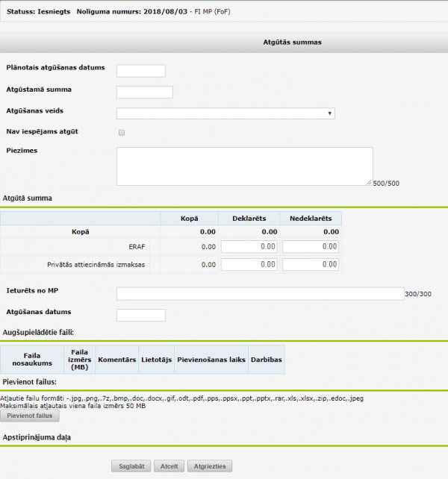Image resolution: width=448 pixels, height=479 pixels.
Task: Open the Atgūšanas veids dropdown
Action: [x=225, y=113]
